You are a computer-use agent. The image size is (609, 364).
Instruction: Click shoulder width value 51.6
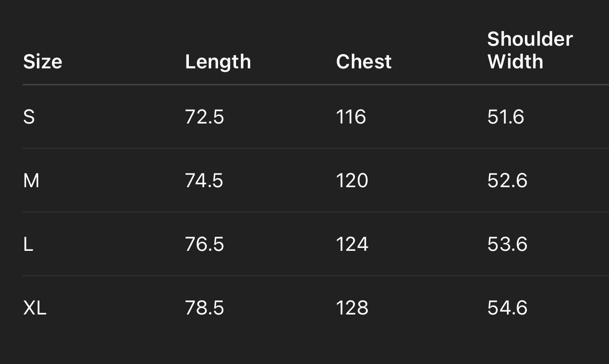[x=506, y=117]
